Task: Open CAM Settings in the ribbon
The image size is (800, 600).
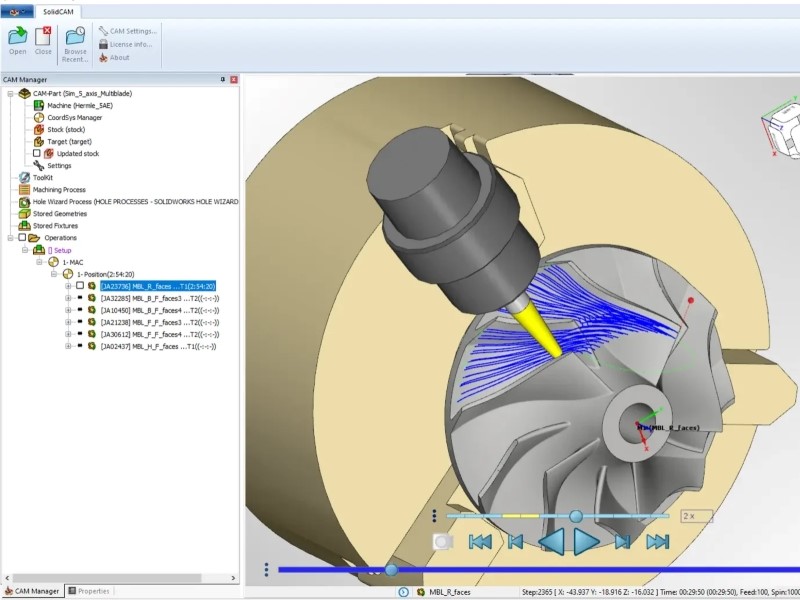Action: 127,31
